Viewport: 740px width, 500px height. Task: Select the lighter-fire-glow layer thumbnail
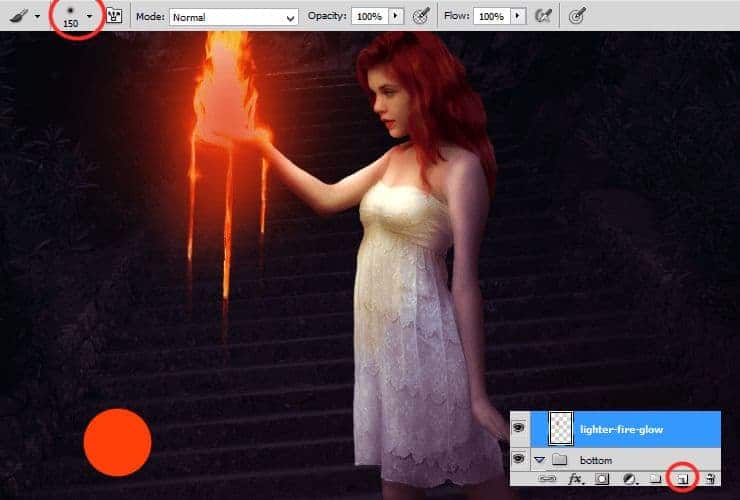[557, 428]
